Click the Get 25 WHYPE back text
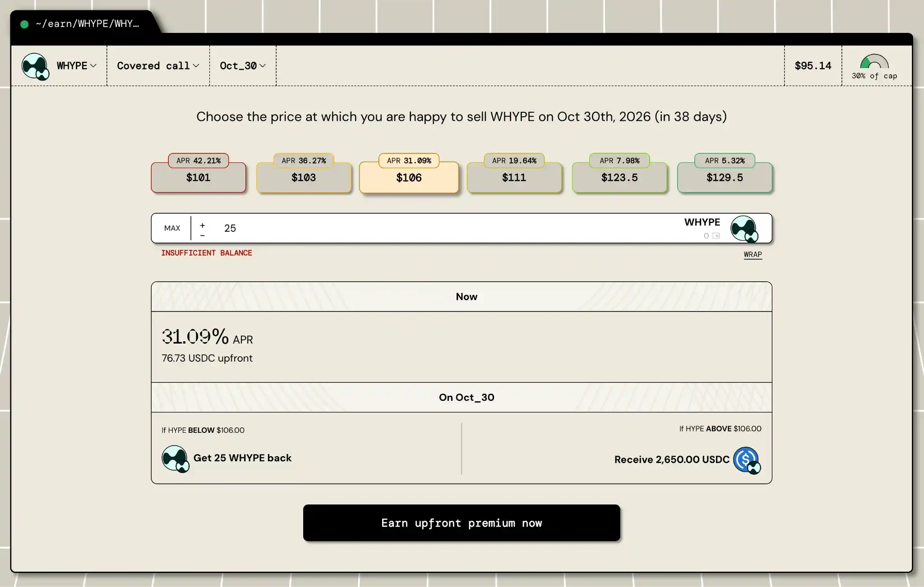 pos(242,458)
